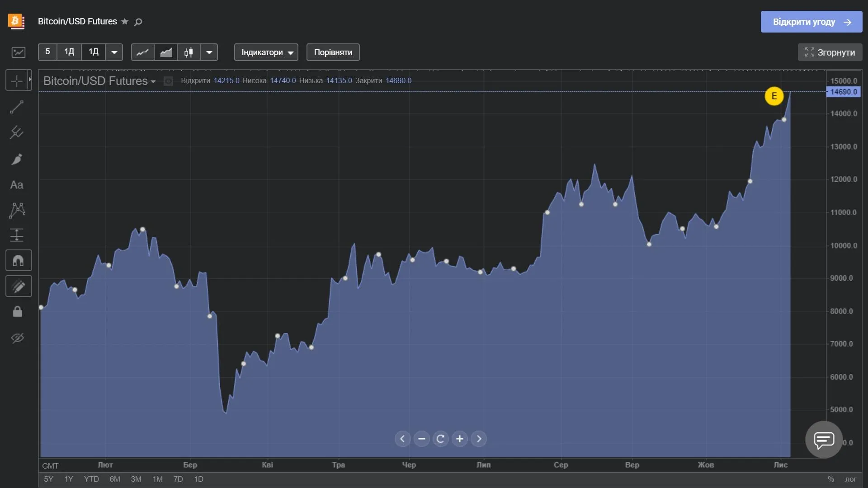Expand interval options dropdown arrow
Image resolution: width=868 pixels, height=488 pixels.
(114, 52)
